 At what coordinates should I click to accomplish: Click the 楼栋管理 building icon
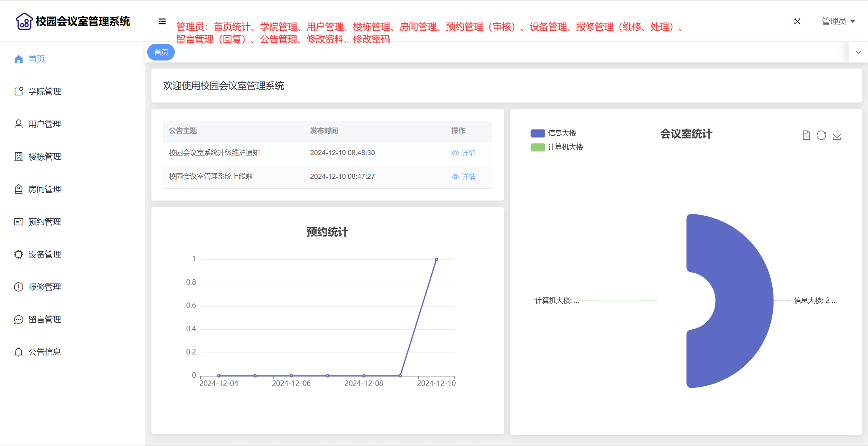[19, 157]
